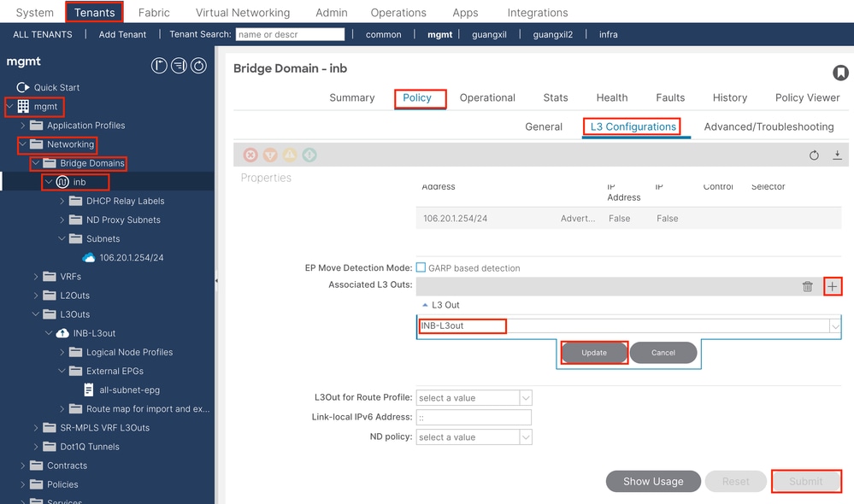The width and height of the screenshot is (854, 504).
Task: Collapse the Bridge Domains tree node
Action: click(x=36, y=163)
